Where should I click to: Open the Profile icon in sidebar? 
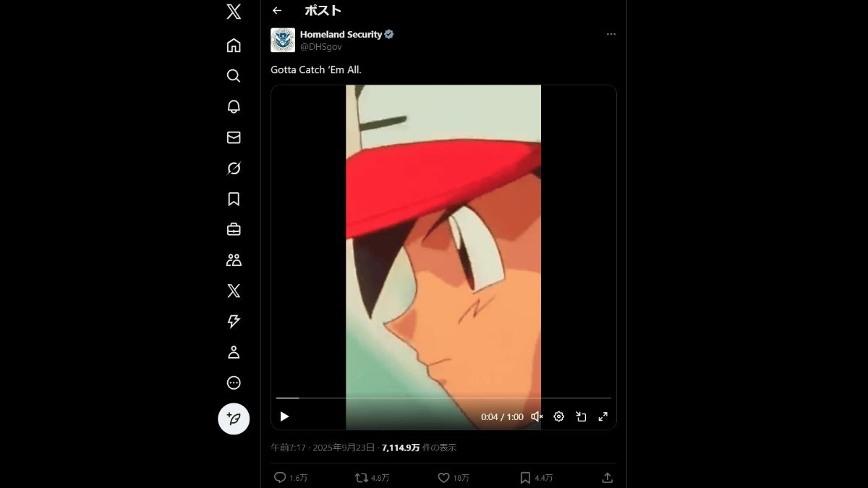coord(234,352)
